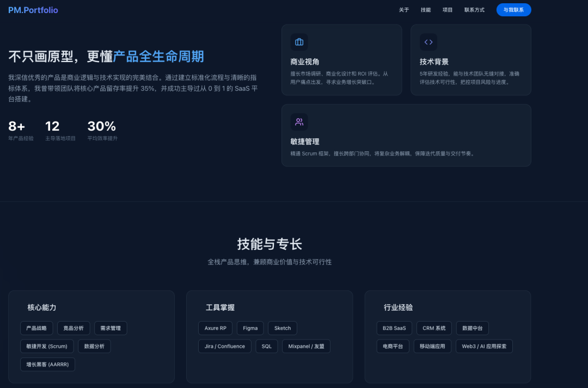
Task: Click the code brackets icon on 技术背景 card
Action: point(428,41)
